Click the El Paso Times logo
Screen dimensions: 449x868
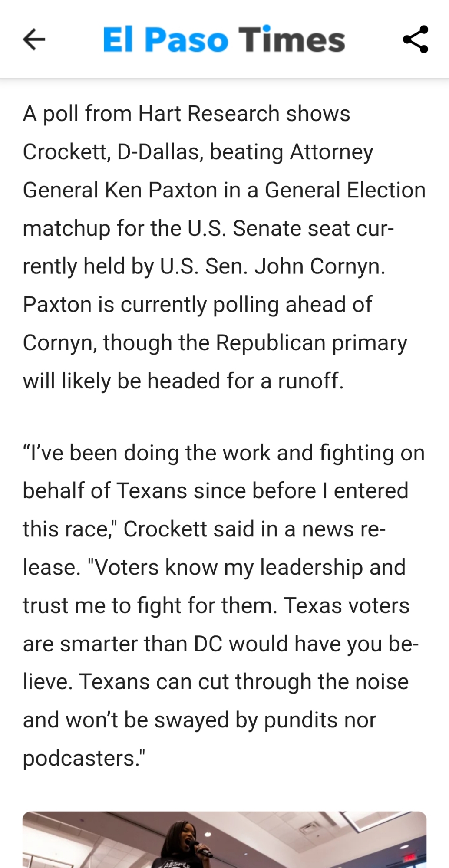224,39
